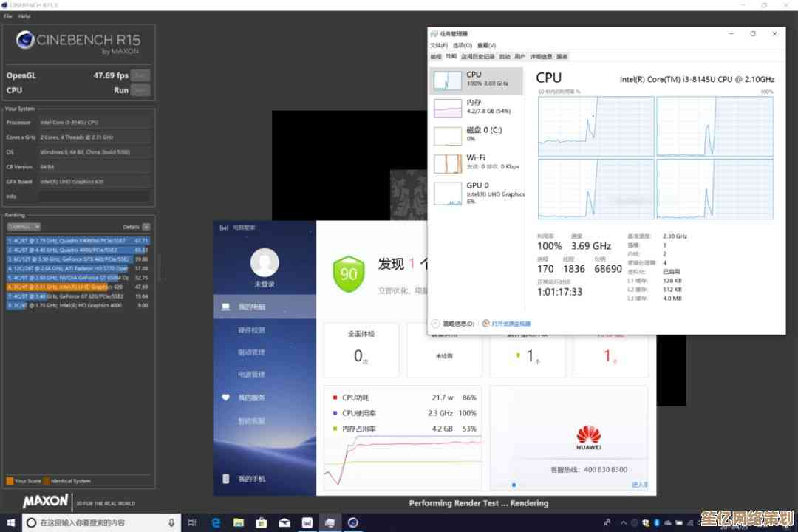Click the Task View taskbar icon
This screenshot has height=532, width=798.
192,523
